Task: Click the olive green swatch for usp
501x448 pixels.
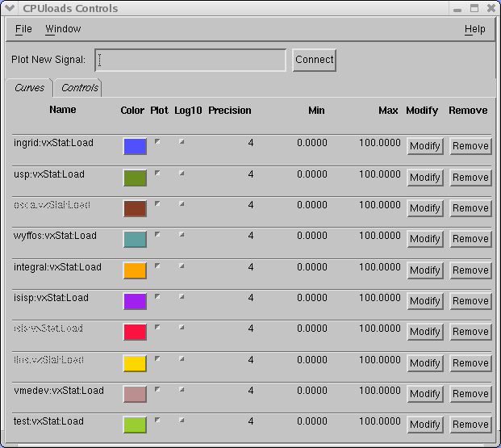Action: 135,178
